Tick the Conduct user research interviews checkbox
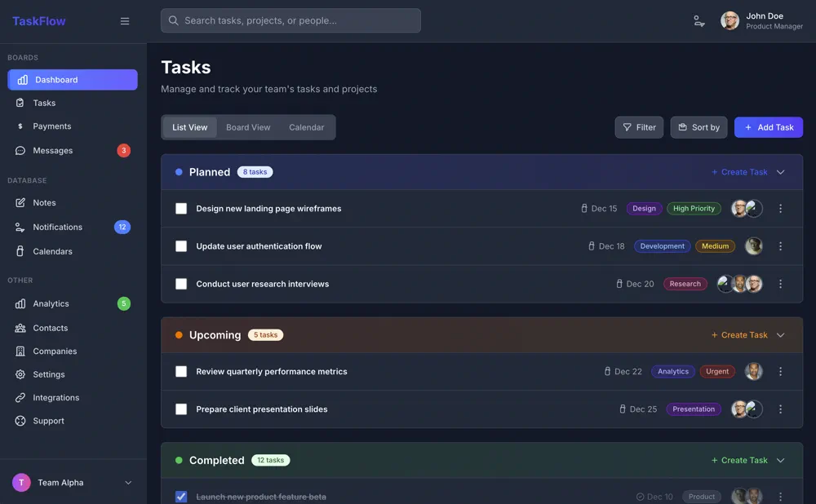 click(181, 284)
